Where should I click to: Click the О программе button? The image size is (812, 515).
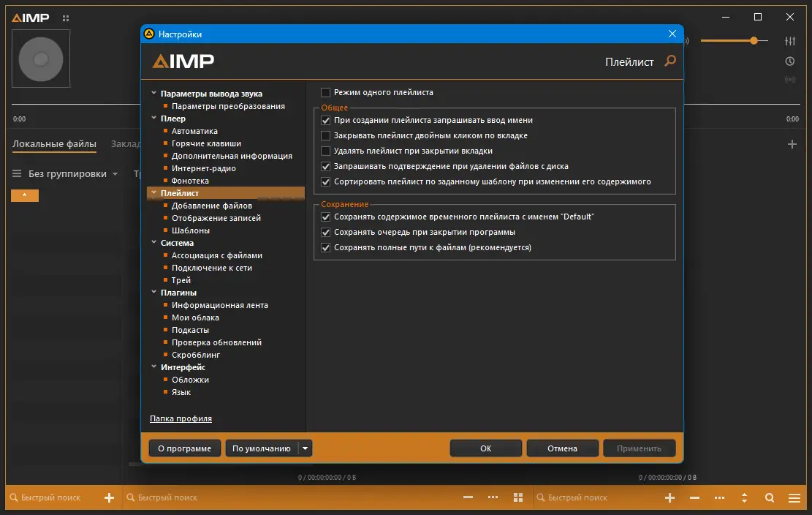pyautogui.click(x=184, y=448)
